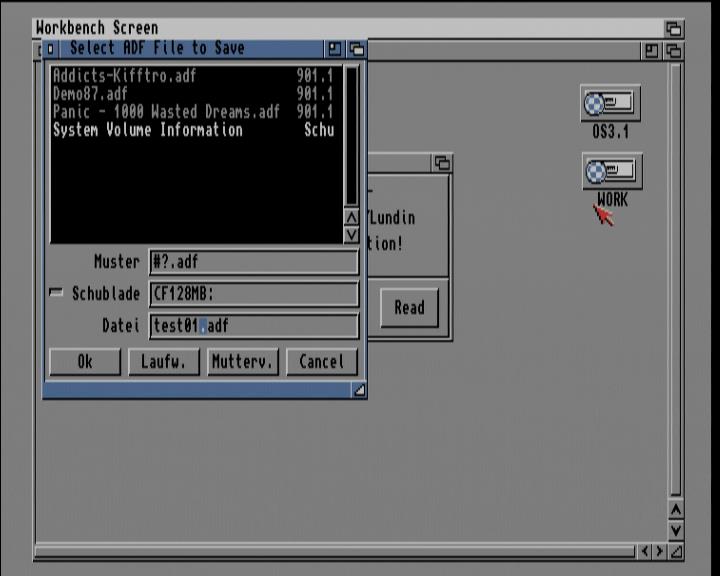Screen dimensions: 720x576
Task: Click the file dialog's bottom-corner sizing gadget
Action: (x=359, y=390)
